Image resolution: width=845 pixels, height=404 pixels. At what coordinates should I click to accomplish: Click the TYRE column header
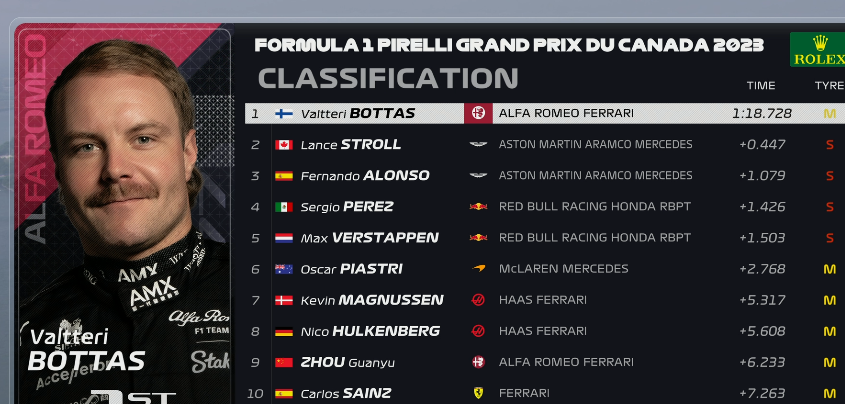[829, 86]
